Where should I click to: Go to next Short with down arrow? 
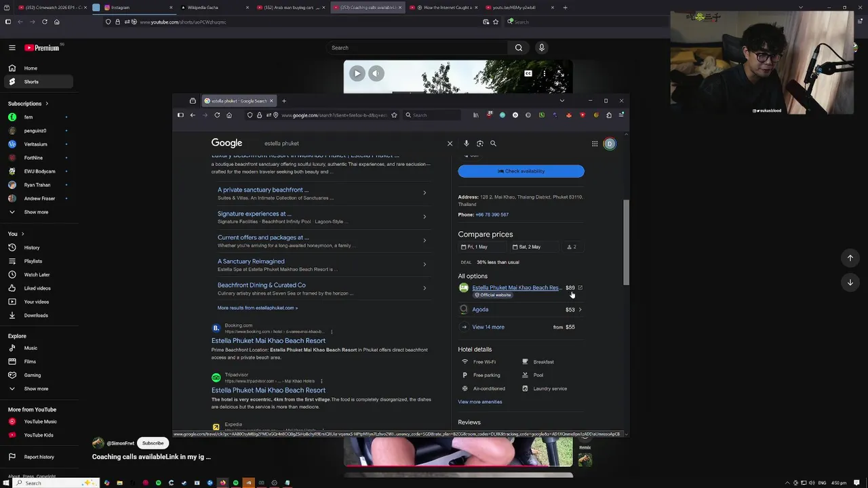[850, 282]
